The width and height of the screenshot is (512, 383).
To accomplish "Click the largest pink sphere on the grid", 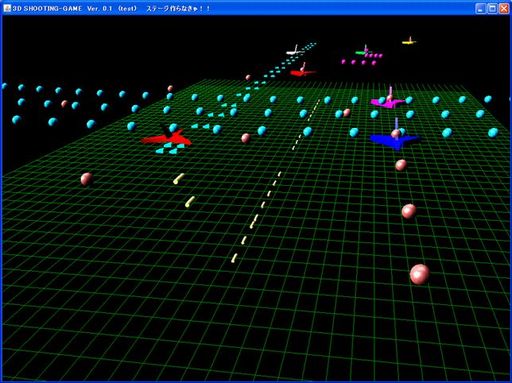I will point(420,274).
